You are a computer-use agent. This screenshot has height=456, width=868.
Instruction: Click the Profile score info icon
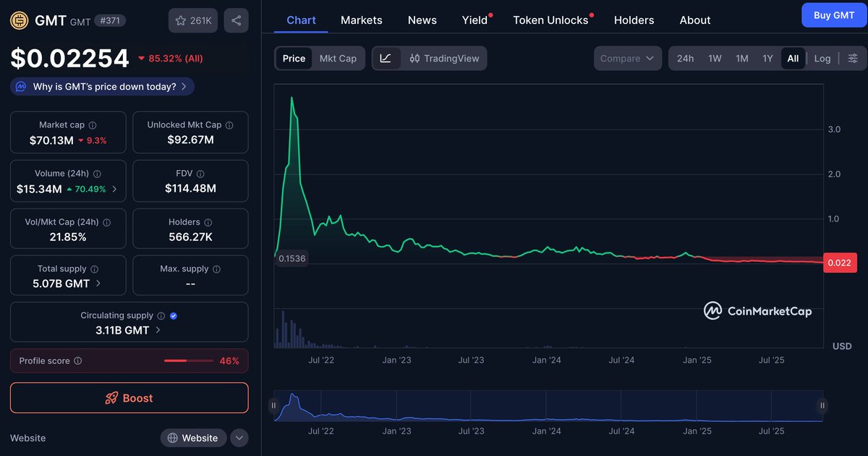coord(78,361)
